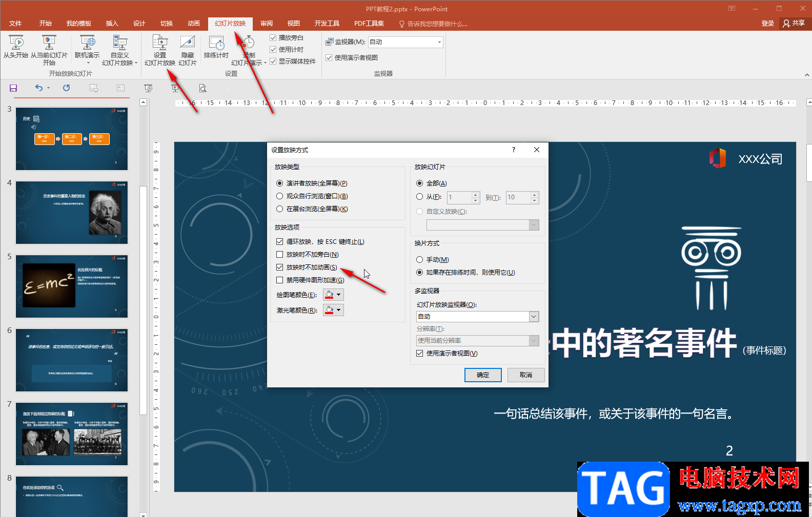The height and width of the screenshot is (517, 812).
Task: Start slideshow from current slide icon
Action: tap(49, 50)
